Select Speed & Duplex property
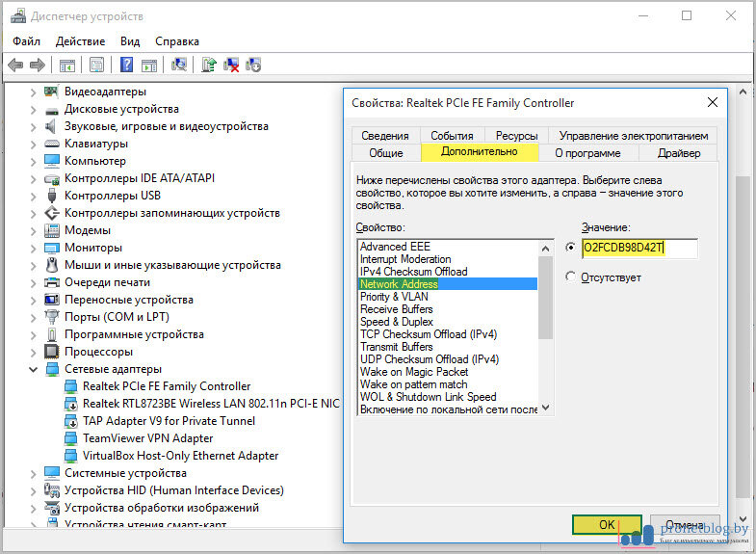 tap(397, 322)
